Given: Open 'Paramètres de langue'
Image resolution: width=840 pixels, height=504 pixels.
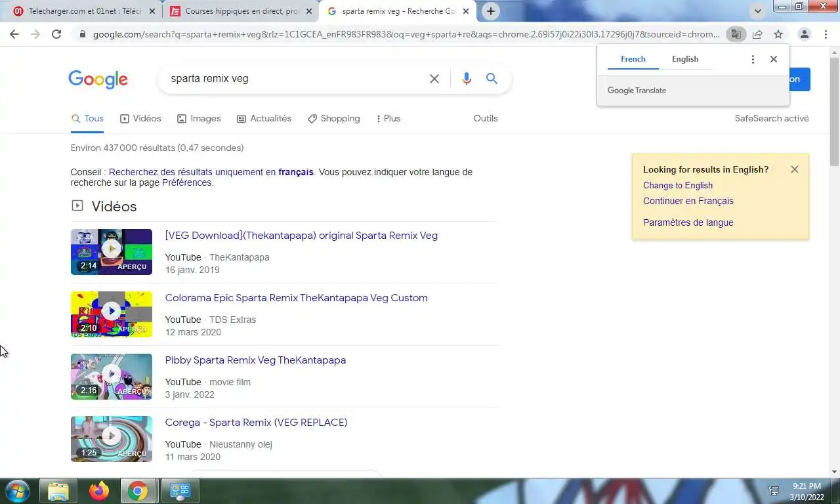Looking at the screenshot, I should (x=688, y=222).
